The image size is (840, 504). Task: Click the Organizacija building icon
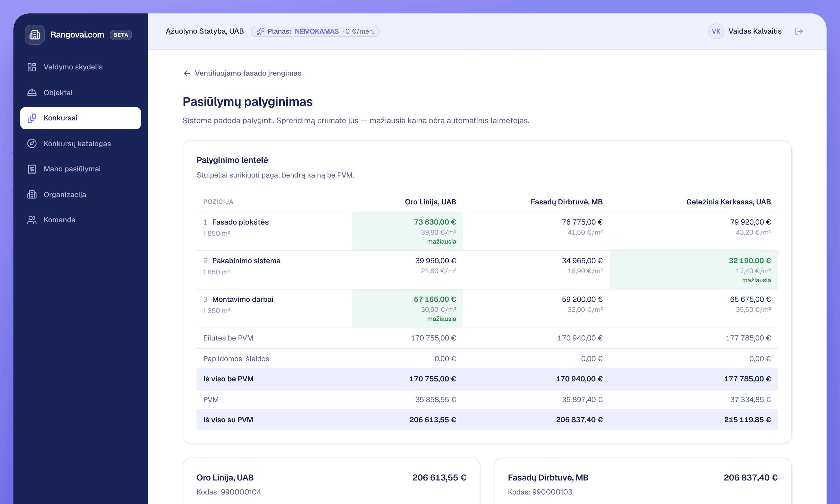[32, 194]
